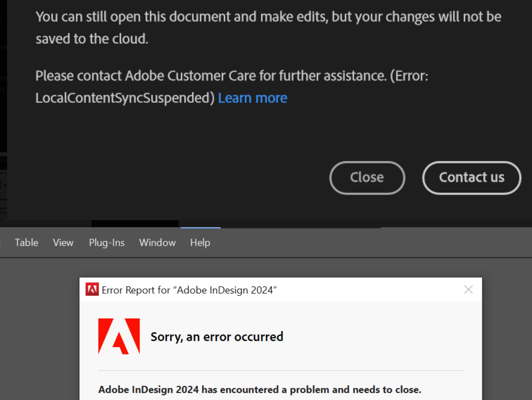Click the large red Adobe logo
This screenshot has width=532, height=400.
tap(119, 336)
